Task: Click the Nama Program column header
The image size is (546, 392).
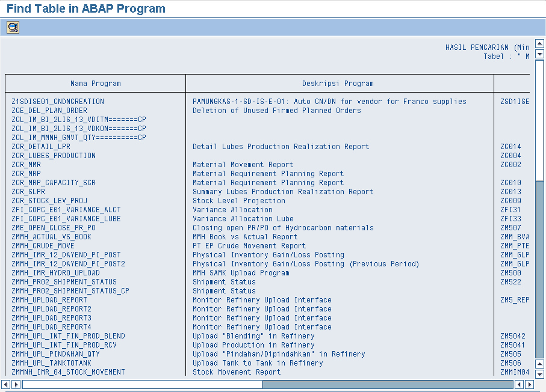Action: click(x=95, y=84)
